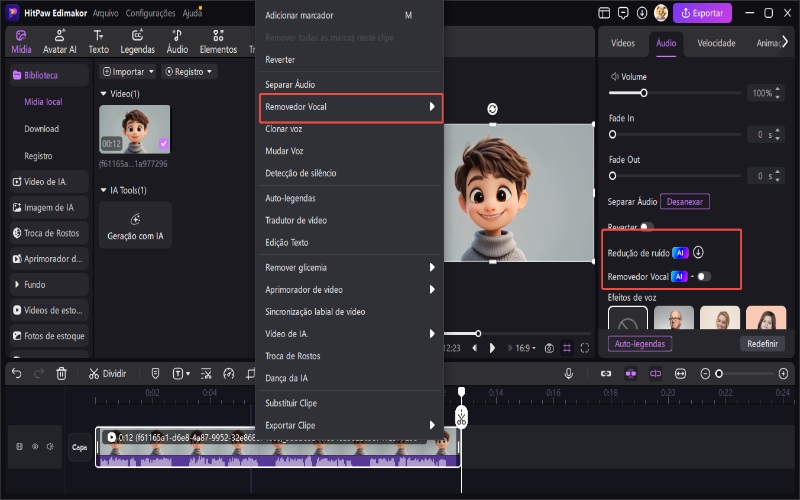Click the microphone voice-over record icon
Viewport: 800px width, 500px height.
pyautogui.click(x=568, y=373)
